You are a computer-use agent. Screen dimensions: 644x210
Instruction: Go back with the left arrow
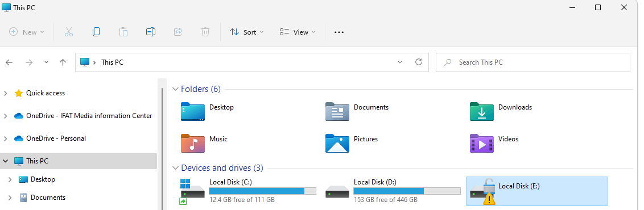(9, 62)
